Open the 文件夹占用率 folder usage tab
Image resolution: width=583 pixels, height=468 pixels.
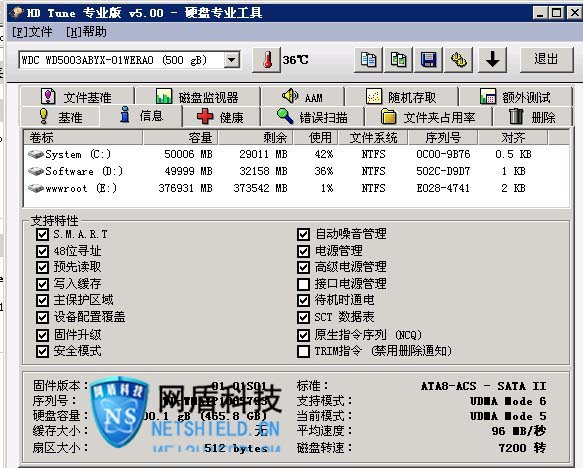click(428, 117)
